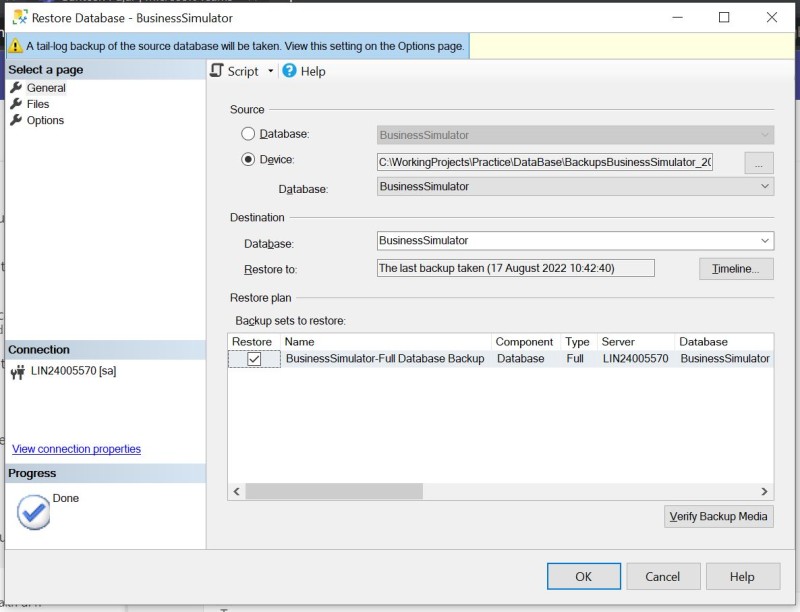This screenshot has height=612, width=800.
Task: Open the Timeline... dialog
Action: [x=736, y=269]
